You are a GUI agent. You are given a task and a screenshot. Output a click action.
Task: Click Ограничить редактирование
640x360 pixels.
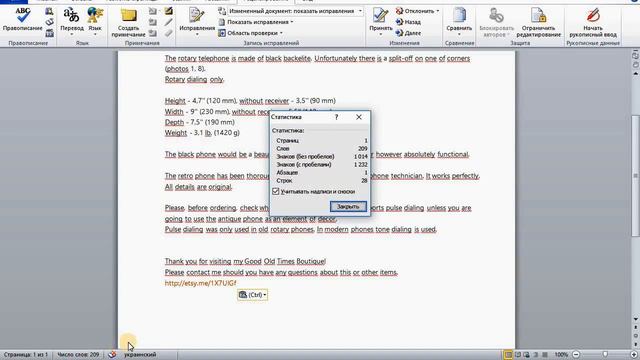(538, 22)
